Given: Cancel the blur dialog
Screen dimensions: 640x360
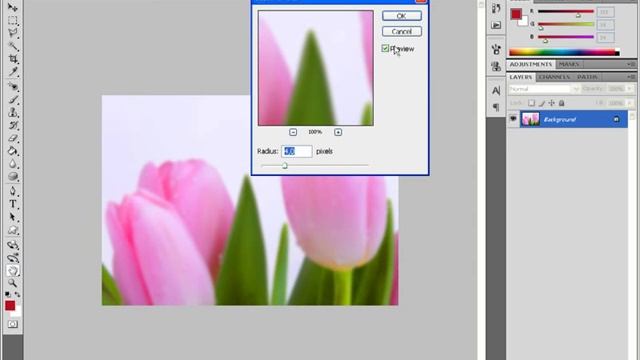Looking at the screenshot, I should pyautogui.click(x=402, y=31).
